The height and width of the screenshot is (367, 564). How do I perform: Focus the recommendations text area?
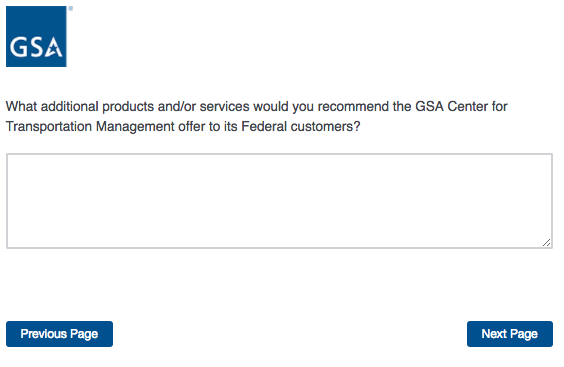[279, 201]
